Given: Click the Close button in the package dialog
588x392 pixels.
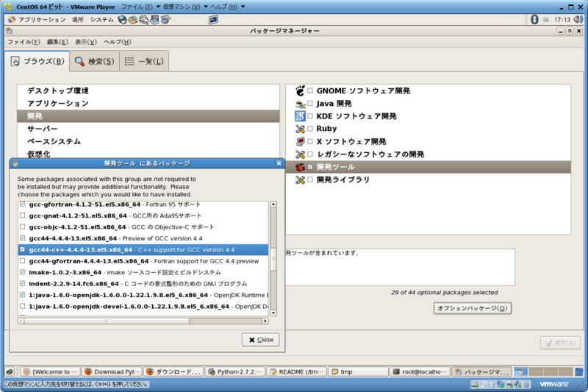Looking at the screenshot, I should 261,340.
